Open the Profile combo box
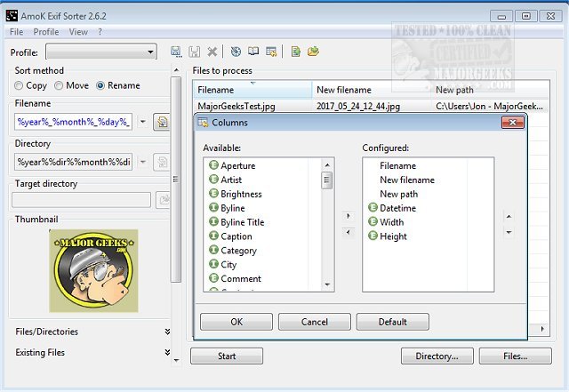The height and width of the screenshot is (392, 569). pos(101,52)
